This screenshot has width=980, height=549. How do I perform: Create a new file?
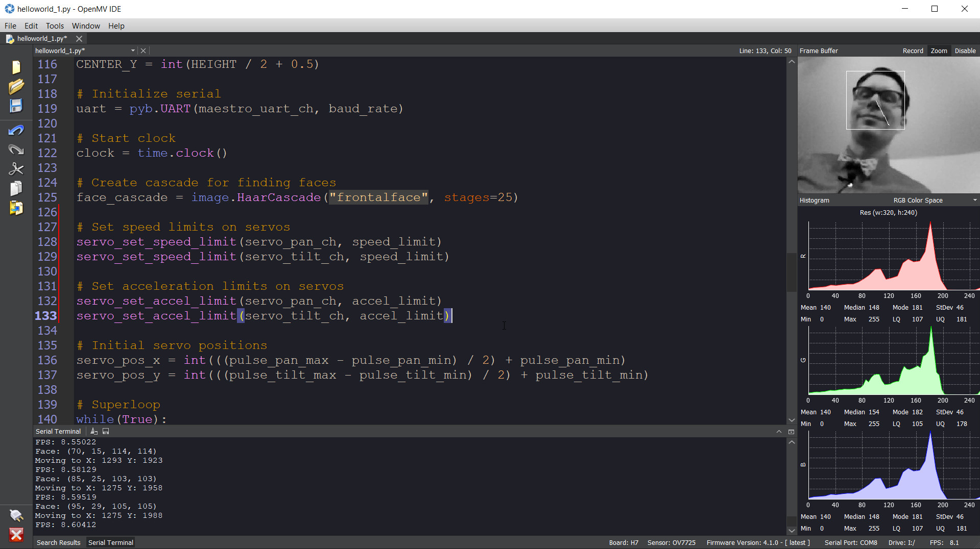[x=16, y=67]
